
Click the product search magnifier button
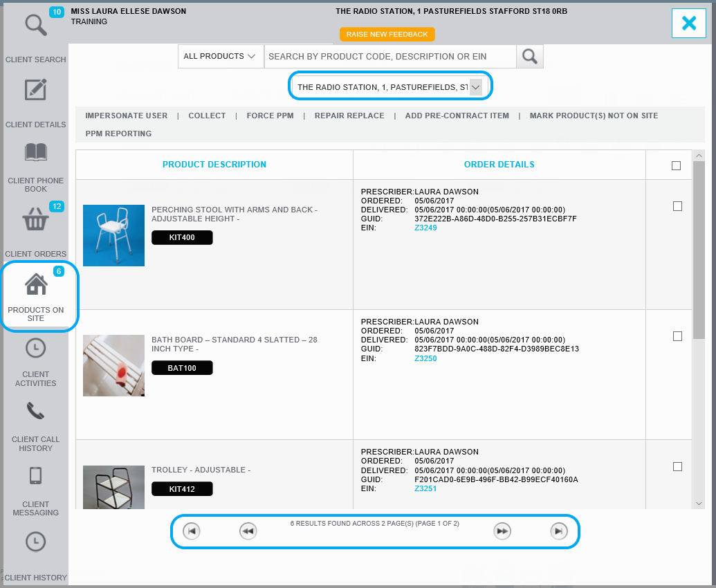pos(530,57)
